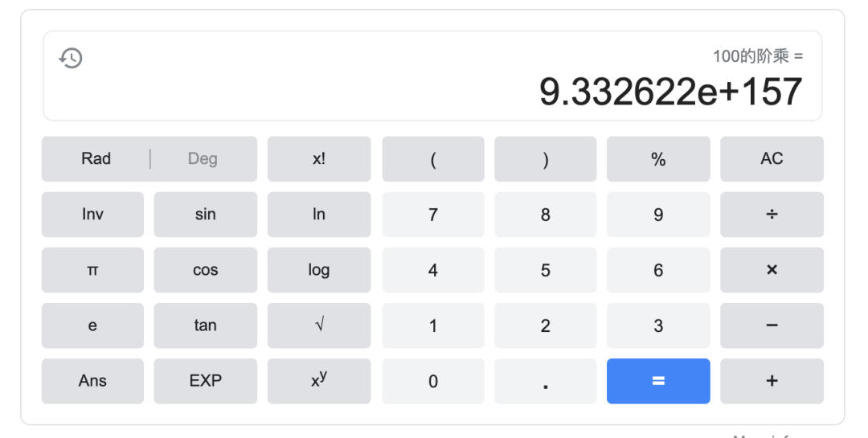Screen dimensions: 868x438
Task: Click the result display 9.332622e+157
Action: click(670, 92)
